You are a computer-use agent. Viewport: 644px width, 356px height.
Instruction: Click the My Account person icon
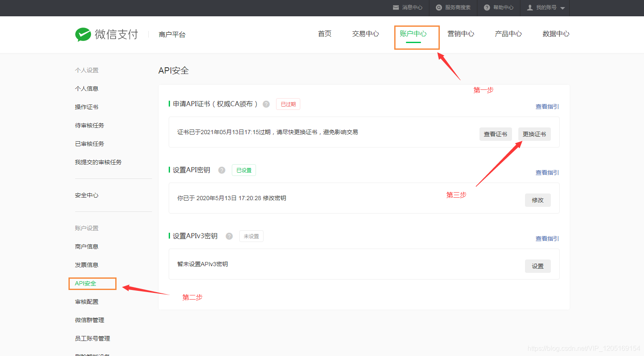click(530, 8)
